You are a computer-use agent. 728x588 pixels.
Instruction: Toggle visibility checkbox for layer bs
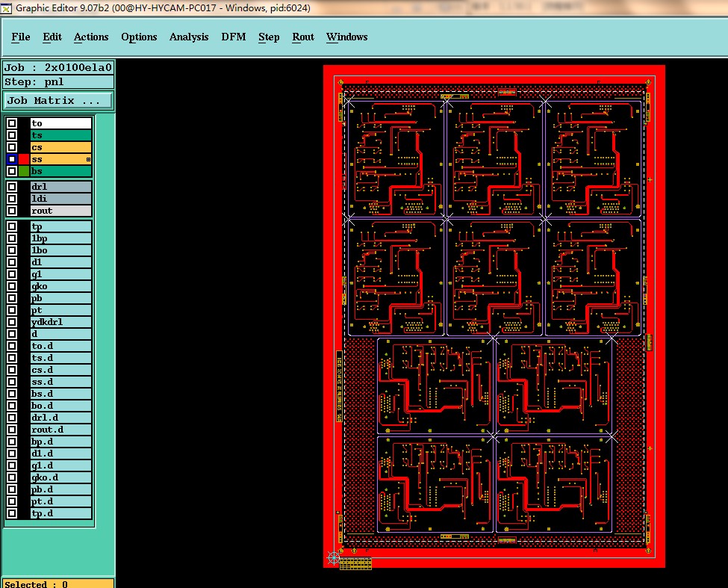click(x=12, y=171)
